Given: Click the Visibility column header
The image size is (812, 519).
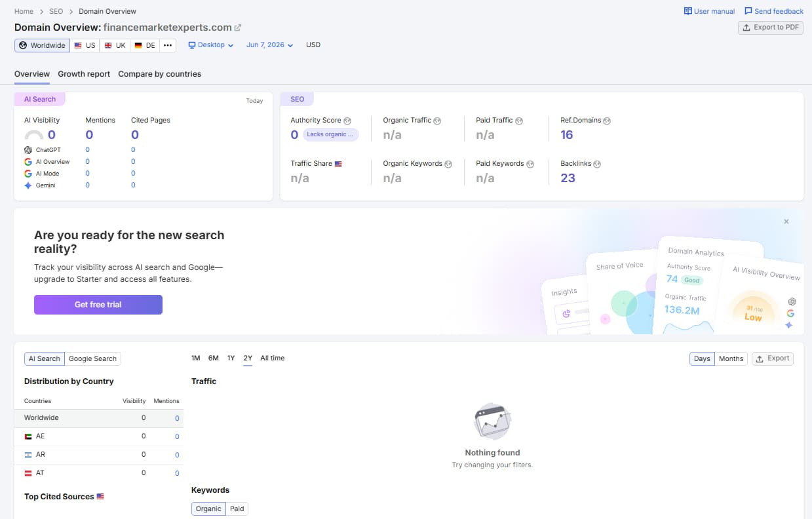Looking at the screenshot, I should coord(134,401).
